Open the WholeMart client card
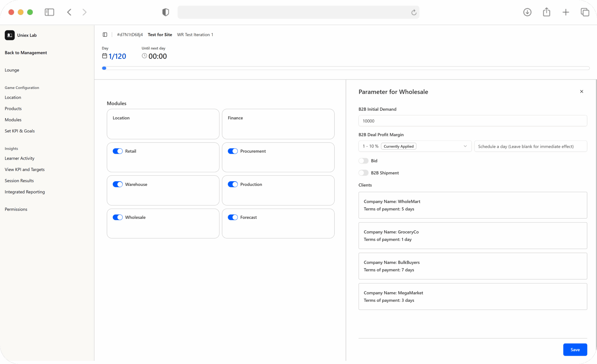Screen dimensions: 597x364 (x=472, y=205)
